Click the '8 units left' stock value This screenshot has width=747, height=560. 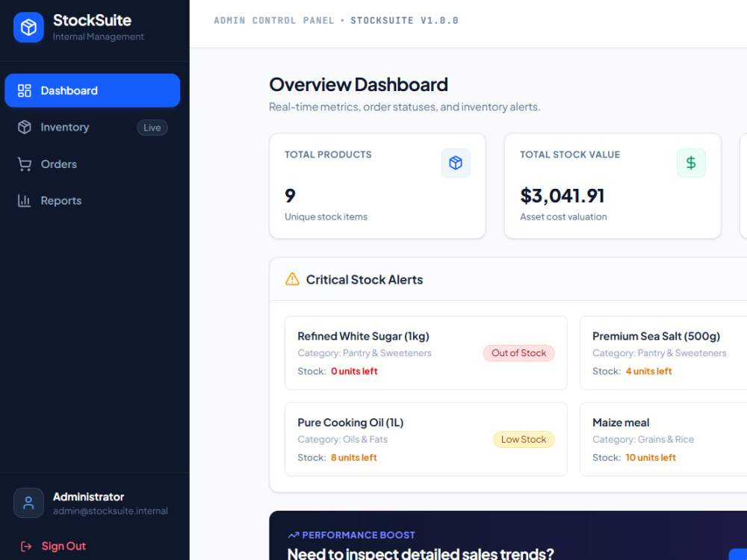[x=353, y=458]
